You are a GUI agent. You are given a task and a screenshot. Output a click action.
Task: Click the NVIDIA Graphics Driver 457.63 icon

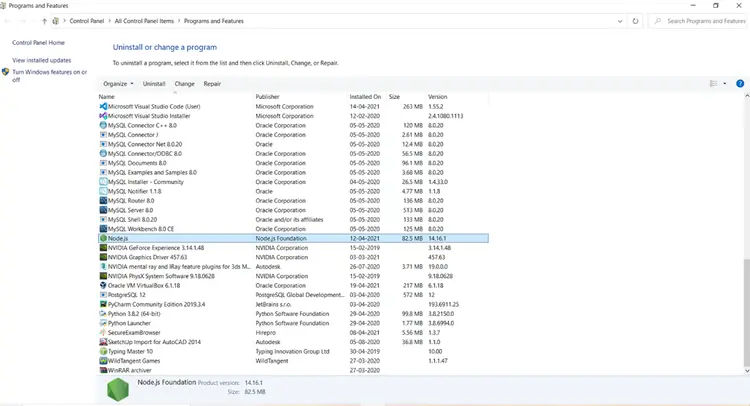pos(103,257)
